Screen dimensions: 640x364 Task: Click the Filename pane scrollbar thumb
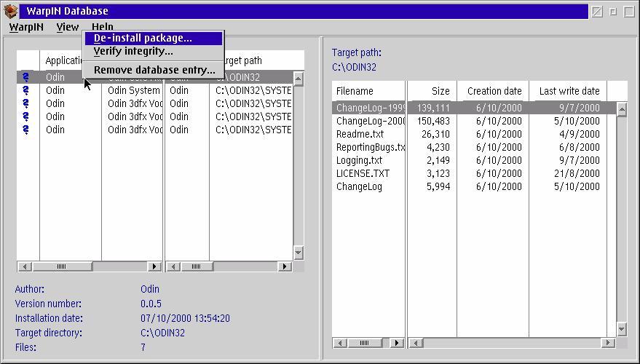pyautogui.click(x=365, y=343)
